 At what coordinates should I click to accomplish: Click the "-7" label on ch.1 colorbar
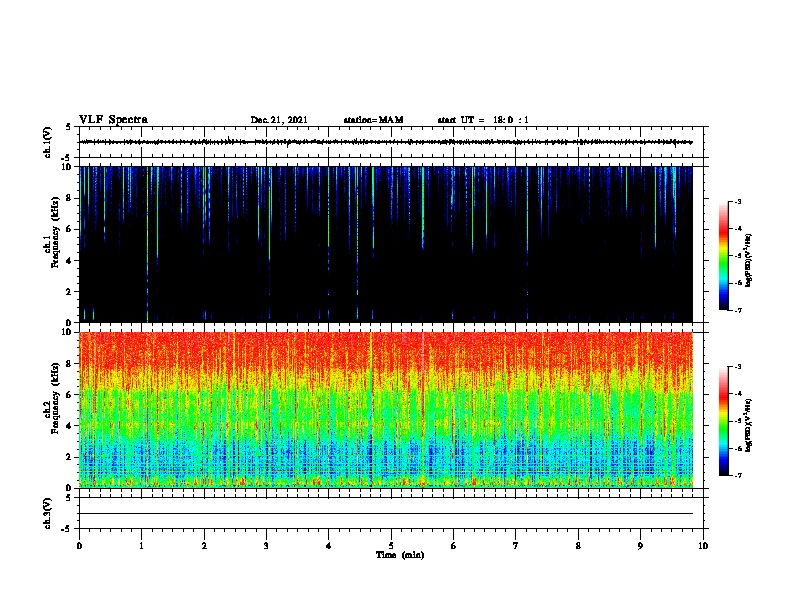point(737,310)
